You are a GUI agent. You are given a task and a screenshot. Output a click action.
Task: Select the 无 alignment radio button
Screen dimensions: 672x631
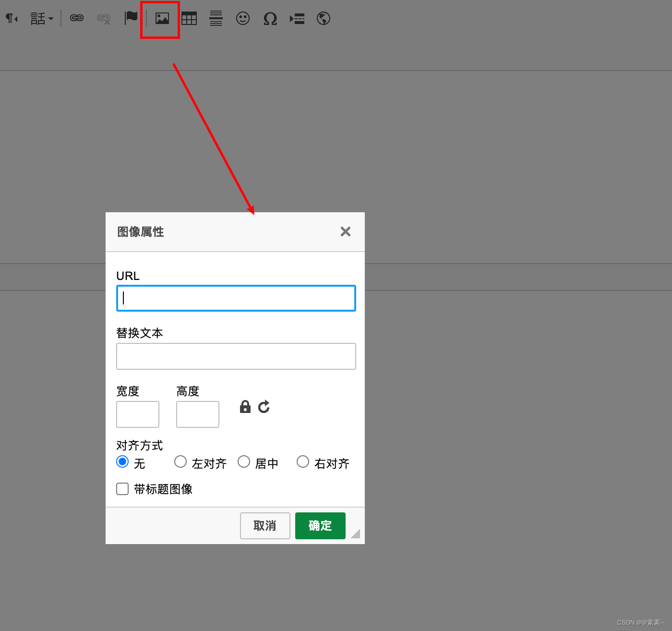coord(122,461)
